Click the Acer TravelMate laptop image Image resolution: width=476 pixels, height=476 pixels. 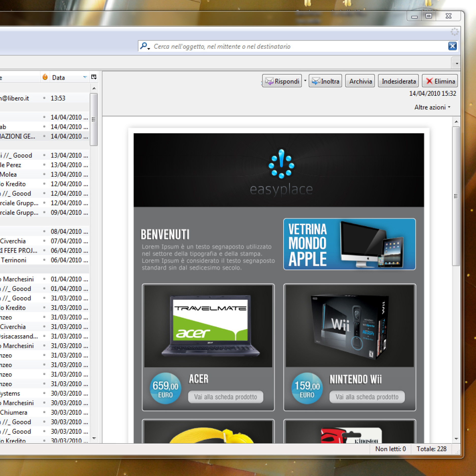pos(208,326)
